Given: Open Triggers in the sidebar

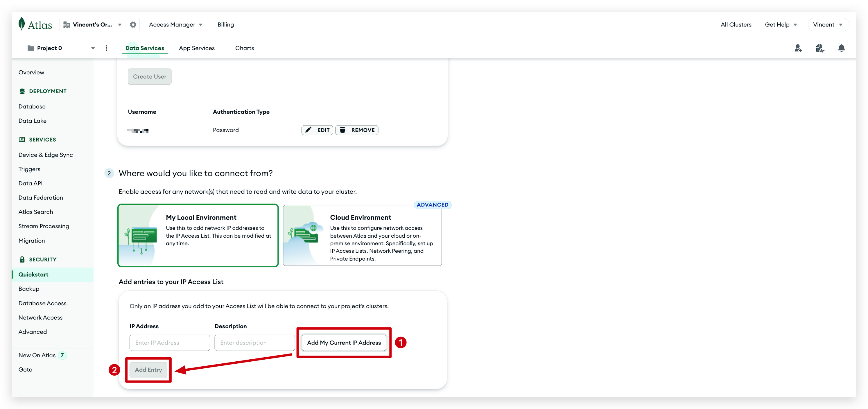Looking at the screenshot, I should click(x=29, y=169).
